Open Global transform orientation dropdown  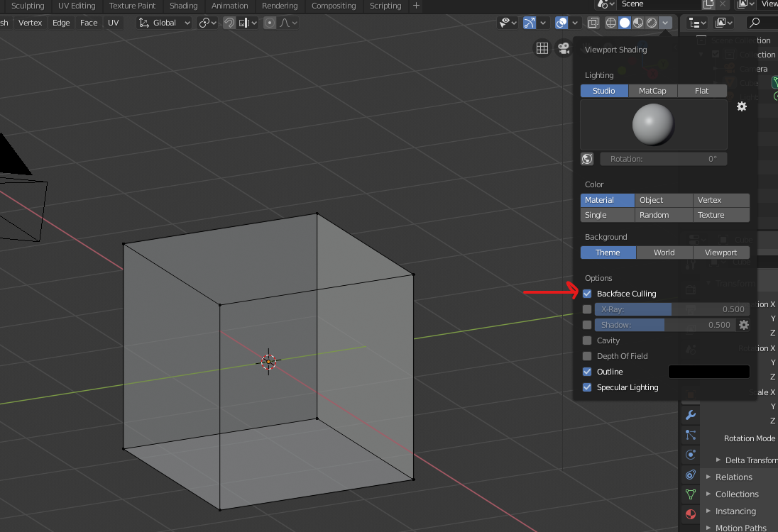[164, 23]
